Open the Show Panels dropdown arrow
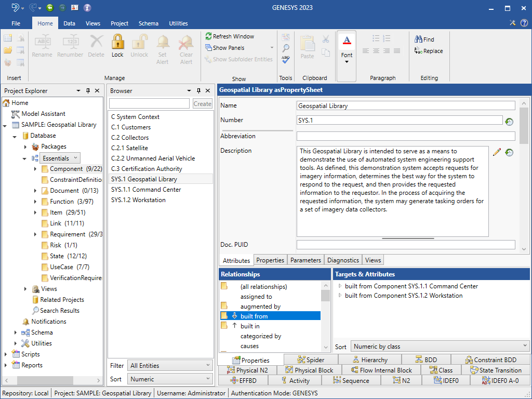Screen dimensions: 532x399 coord(272,47)
